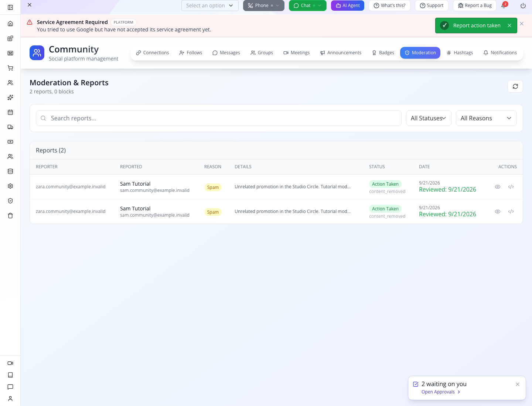Open Approvals link in waiting popup
The height and width of the screenshot is (406, 532).
[x=441, y=392]
